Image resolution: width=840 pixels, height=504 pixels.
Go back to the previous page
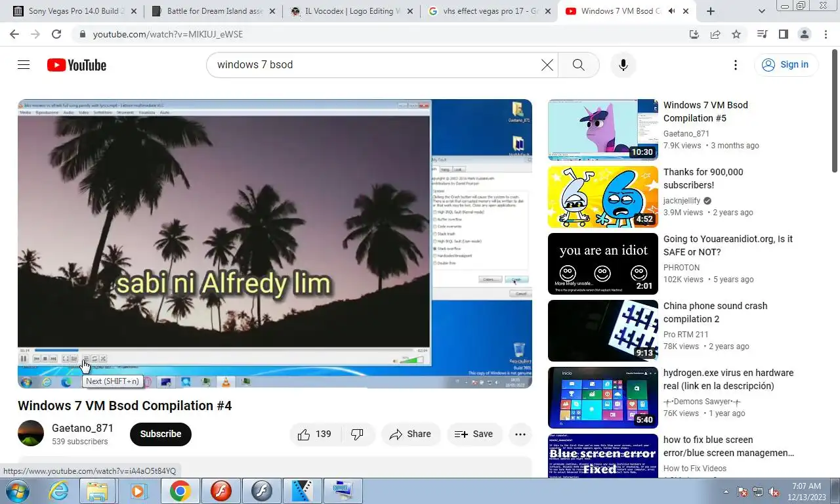click(14, 34)
